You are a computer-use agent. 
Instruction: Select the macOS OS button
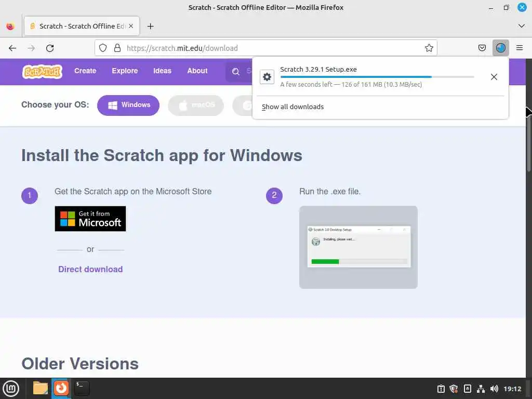click(196, 105)
